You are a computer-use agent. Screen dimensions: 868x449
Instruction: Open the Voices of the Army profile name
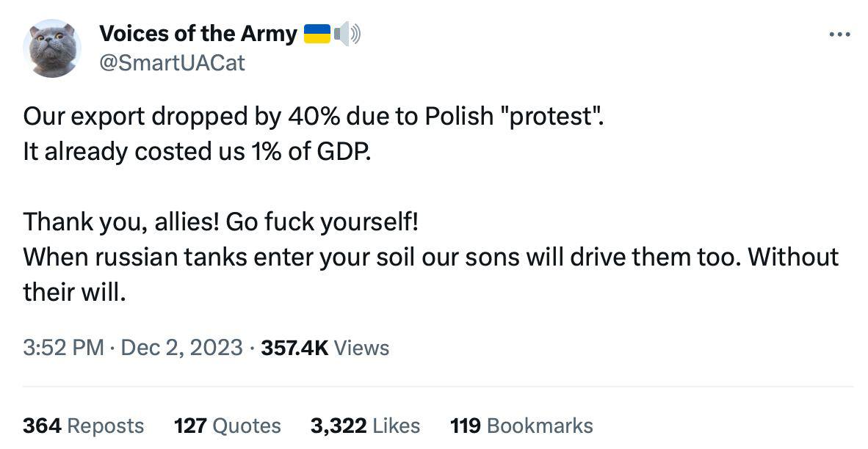(198, 34)
